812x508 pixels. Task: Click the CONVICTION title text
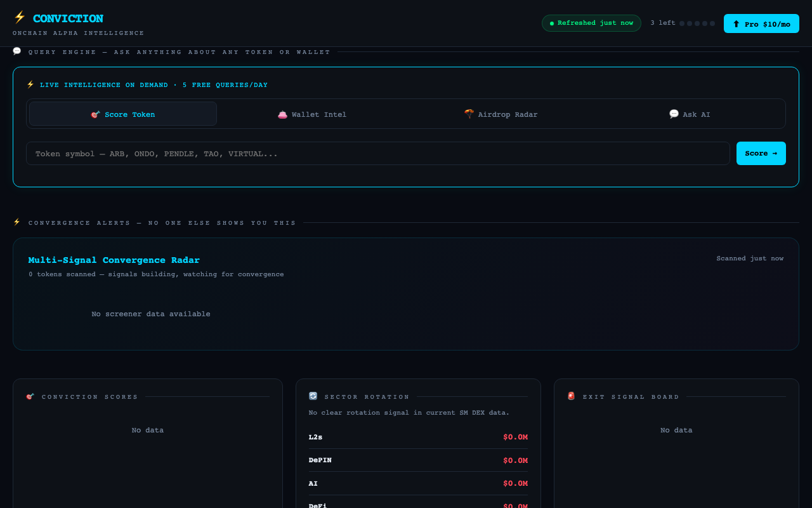(68, 18)
